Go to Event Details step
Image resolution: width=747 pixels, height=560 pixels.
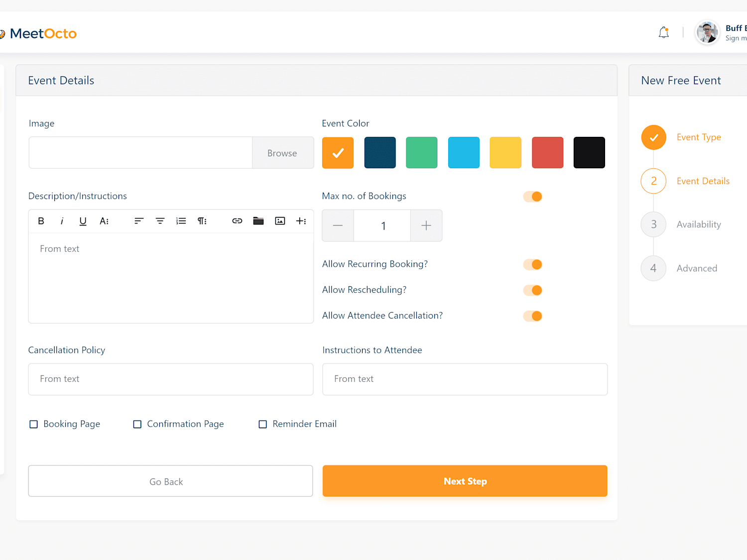pyautogui.click(x=703, y=181)
